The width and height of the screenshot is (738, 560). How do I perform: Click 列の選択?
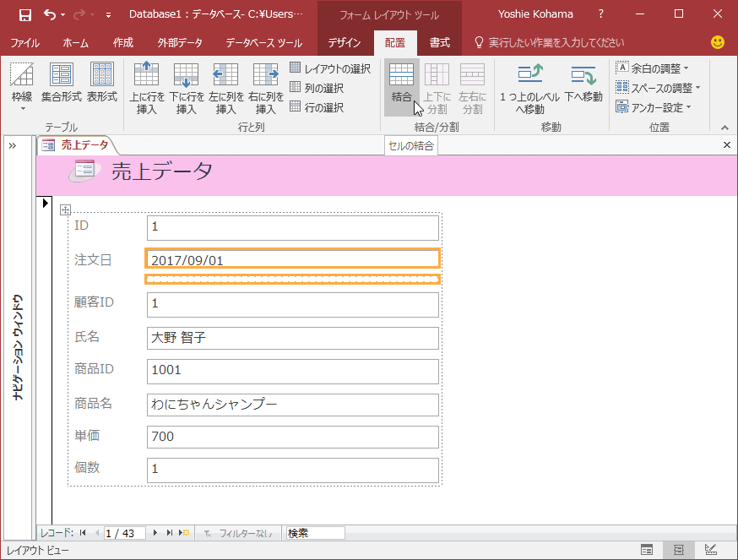pos(317,88)
